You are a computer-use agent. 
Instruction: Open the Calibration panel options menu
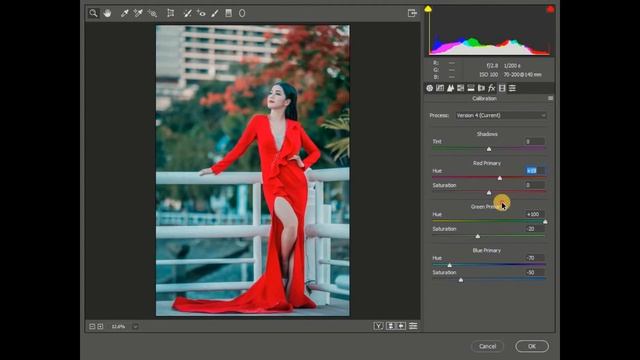(x=550, y=98)
